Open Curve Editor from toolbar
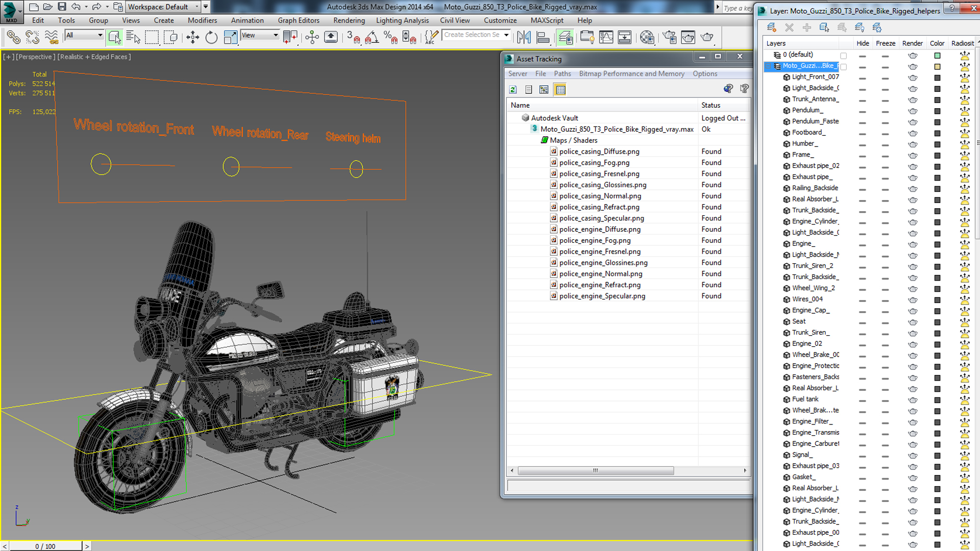980x551 pixels. (606, 37)
